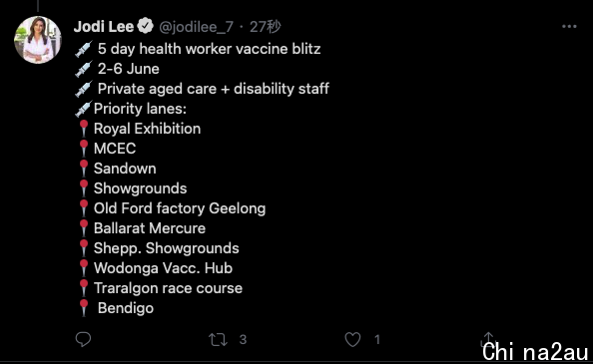Click the @jodilee_7 handle
593x364 pixels.
tap(196, 27)
